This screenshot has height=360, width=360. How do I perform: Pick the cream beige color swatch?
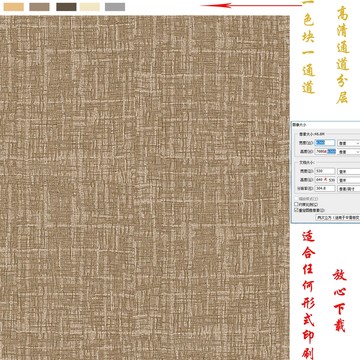(x=89, y=7)
